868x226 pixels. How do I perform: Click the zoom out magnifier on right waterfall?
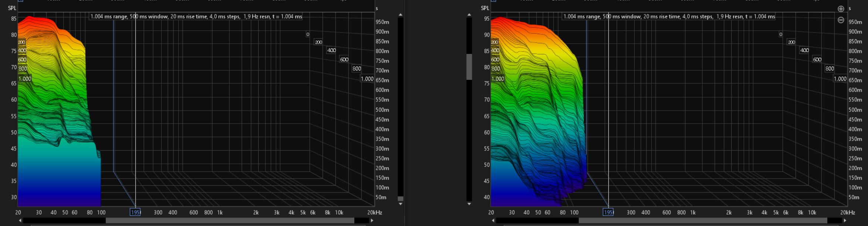(841, 20)
